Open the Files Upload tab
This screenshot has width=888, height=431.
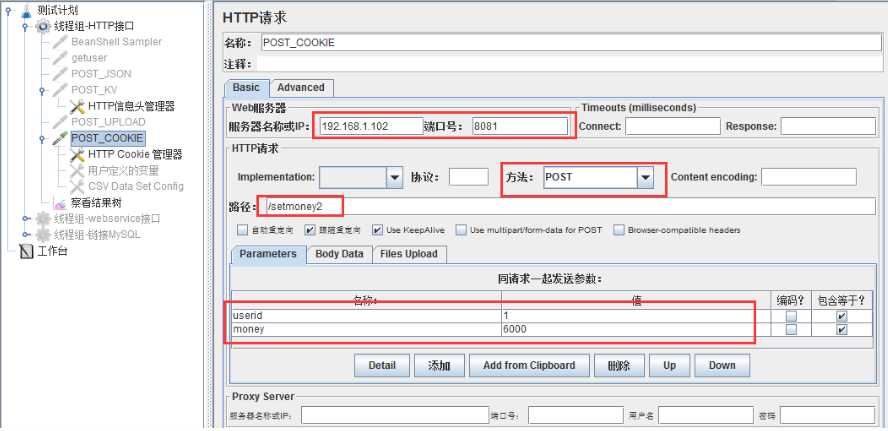pyautogui.click(x=409, y=254)
